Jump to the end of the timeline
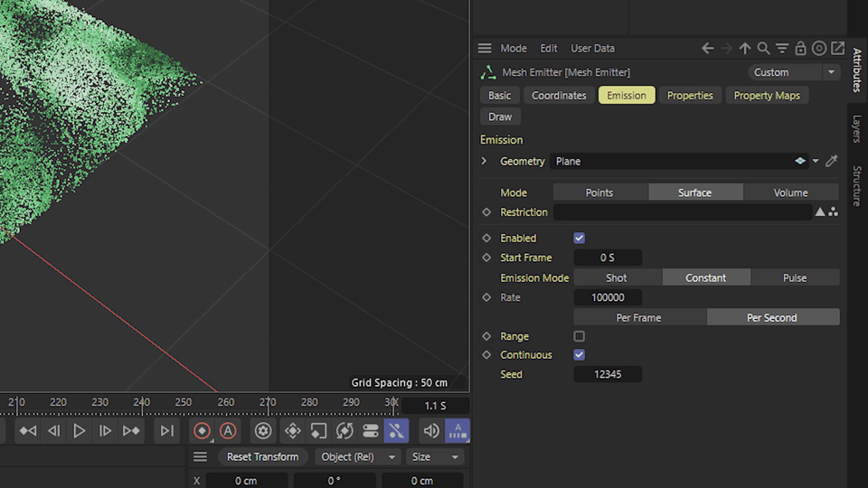 tap(166, 430)
